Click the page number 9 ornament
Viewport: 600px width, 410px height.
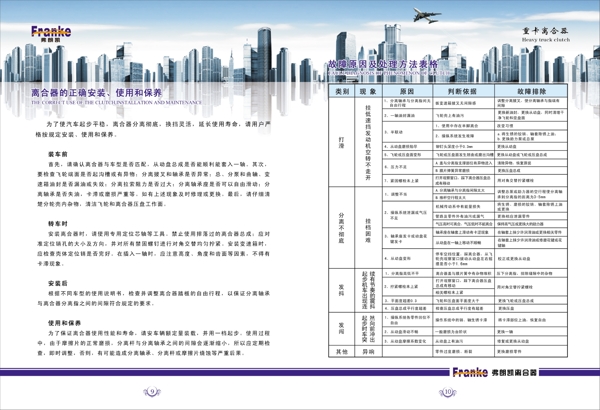coord(152,392)
